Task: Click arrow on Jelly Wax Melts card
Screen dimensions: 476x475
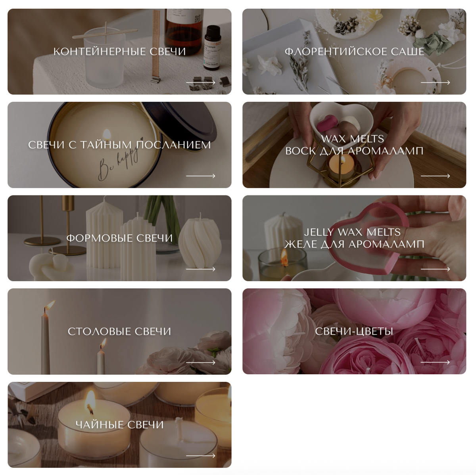Action: [436, 269]
